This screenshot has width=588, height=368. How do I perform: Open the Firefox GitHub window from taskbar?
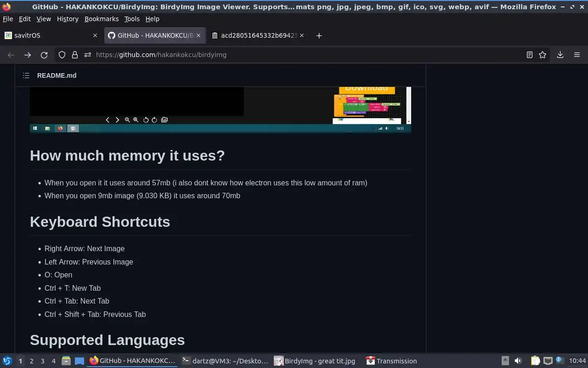(132, 361)
